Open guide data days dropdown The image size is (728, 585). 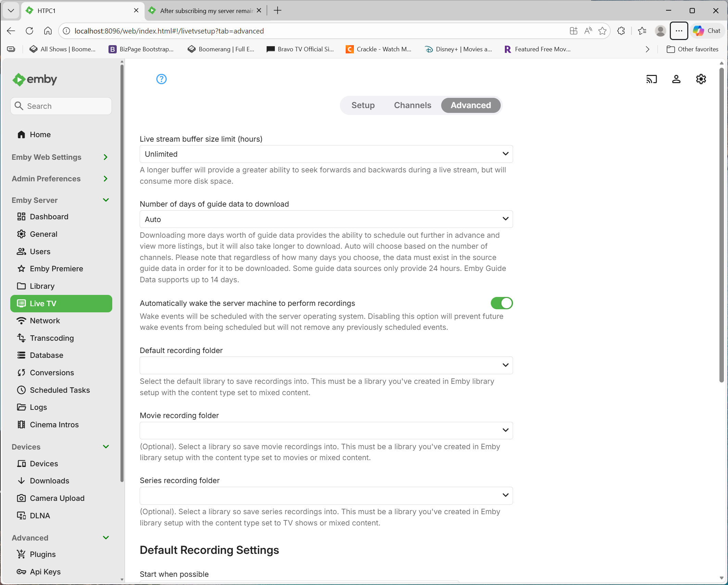[x=326, y=219]
